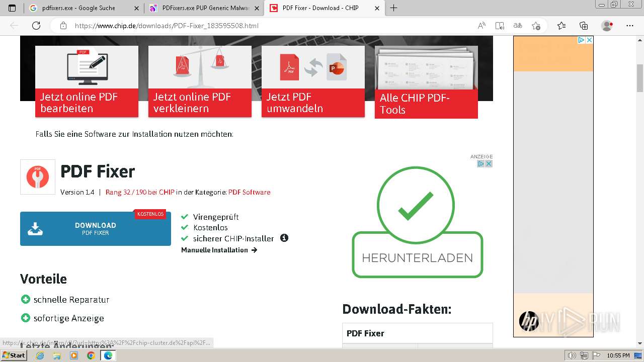Viewport: 644px width, 362px height.
Task: Select the Version 1.4 text
Action: [x=77, y=192]
